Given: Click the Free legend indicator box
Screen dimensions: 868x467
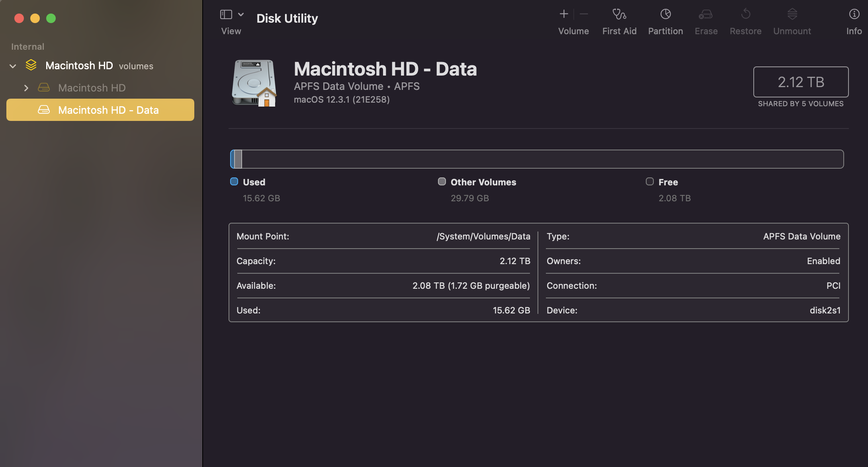Looking at the screenshot, I should point(649,182).
